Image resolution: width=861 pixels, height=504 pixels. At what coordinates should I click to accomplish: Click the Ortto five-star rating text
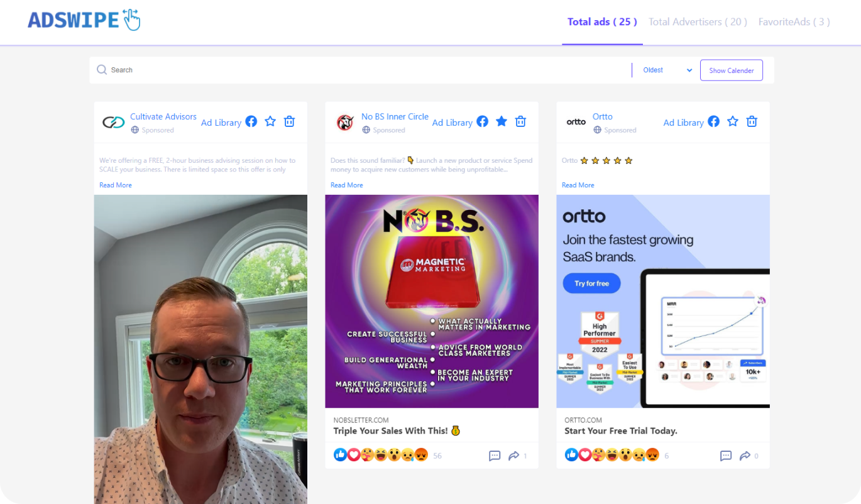[x=597, y=160]
